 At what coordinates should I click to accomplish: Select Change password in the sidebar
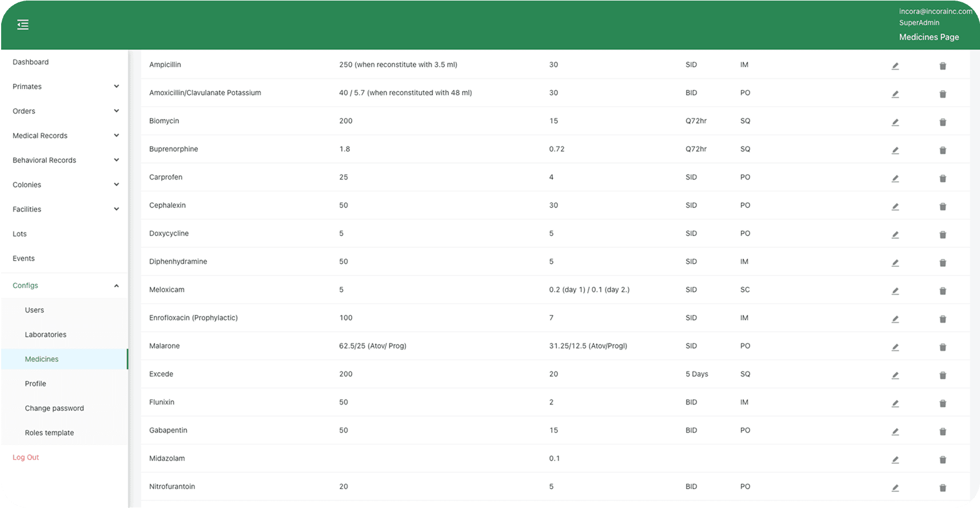[x=54, y=408]
